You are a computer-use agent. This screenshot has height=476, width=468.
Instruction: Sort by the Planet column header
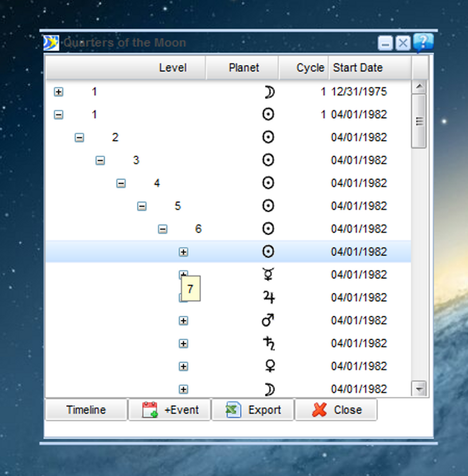pos(243,68)
